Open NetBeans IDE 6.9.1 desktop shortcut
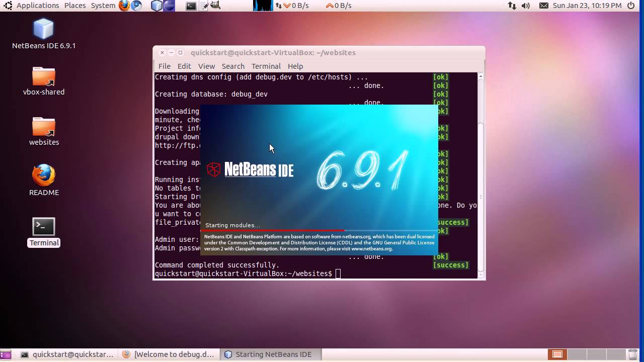The width and height of the screenshot is (644, 362). pyautogui.click(x=44, y=34)
